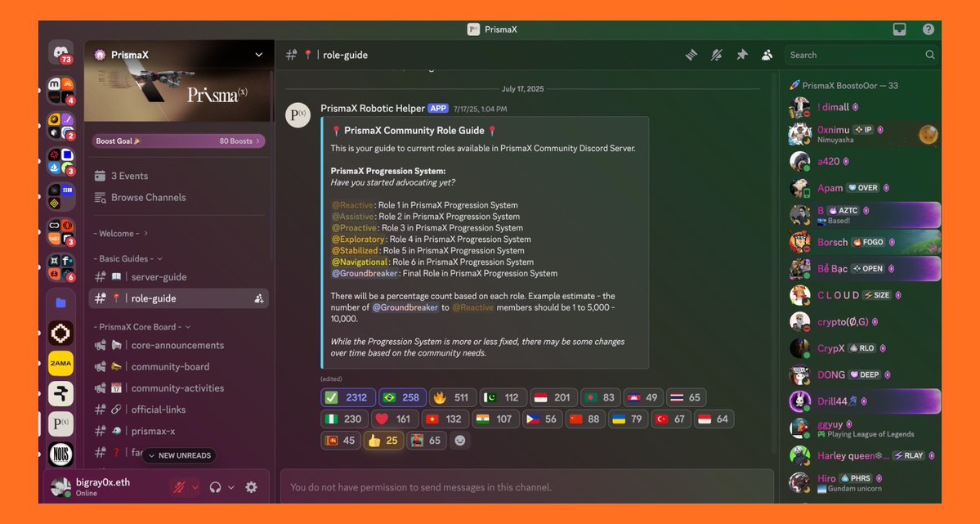Screen dimensions: 980x524
Task: Jump to NEW UNREADS
Action: [x=179, y=456]
